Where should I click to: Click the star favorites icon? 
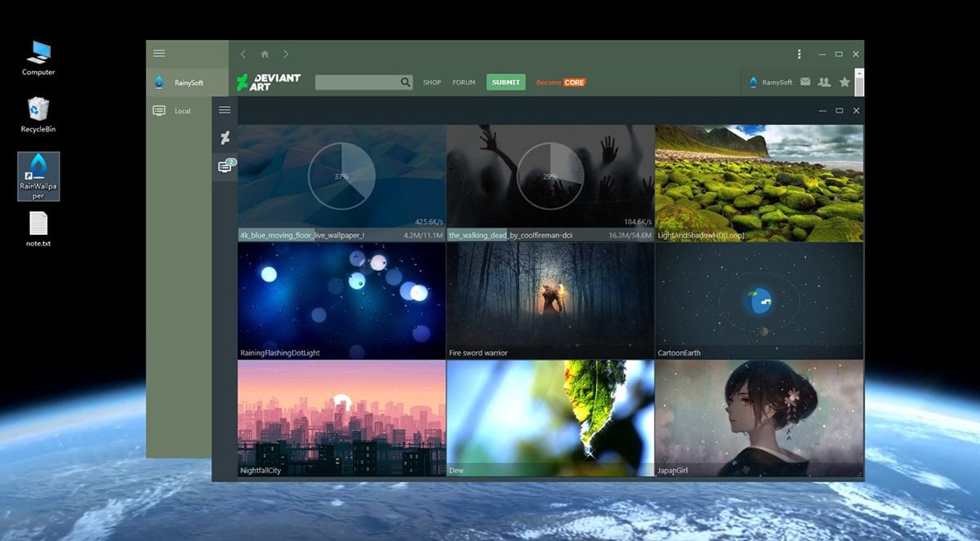(x=844, y=82)
